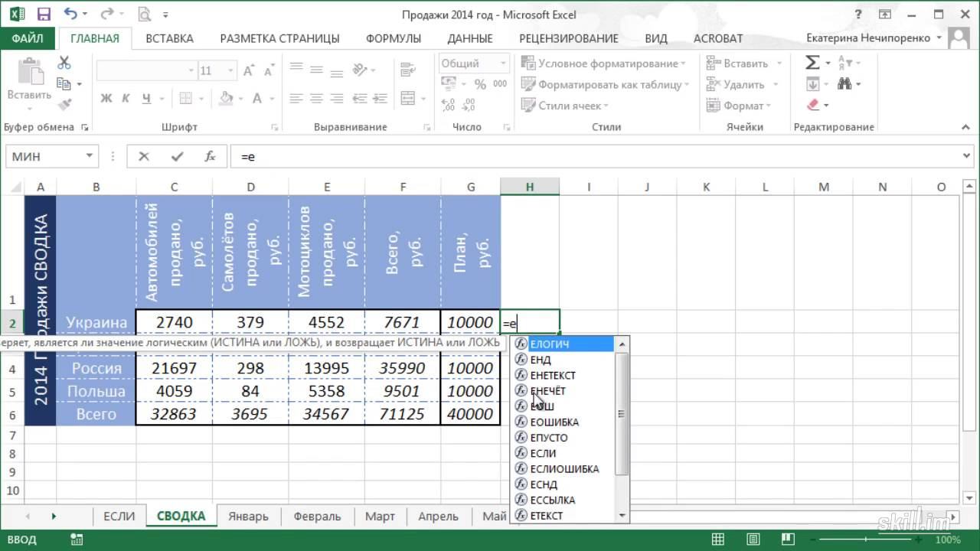Viewport: 980px width, 551px height.
Task: Confirm formula entry with checkmark button
Action: [177, 156]
